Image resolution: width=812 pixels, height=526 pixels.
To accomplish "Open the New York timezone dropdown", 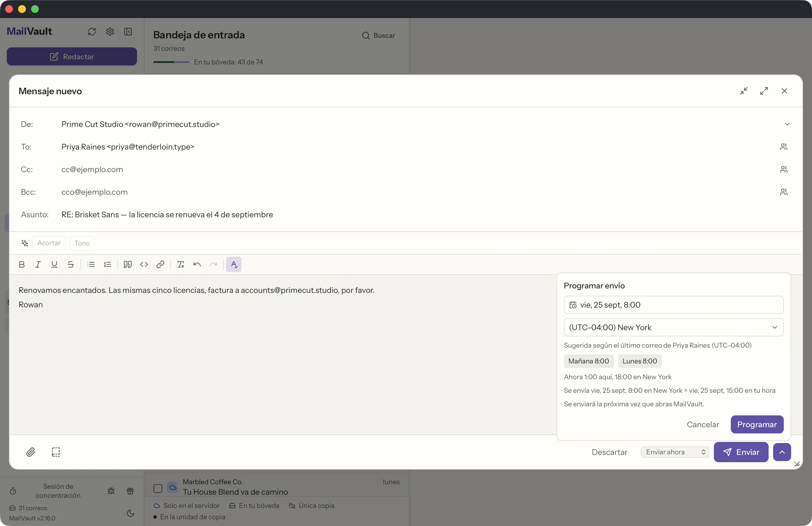I will point(674,327).
